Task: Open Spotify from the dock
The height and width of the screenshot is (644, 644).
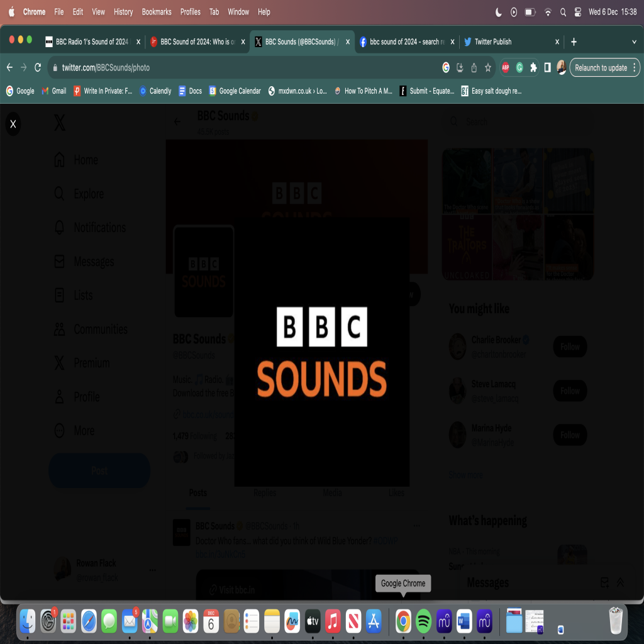Action: point(424,621)
